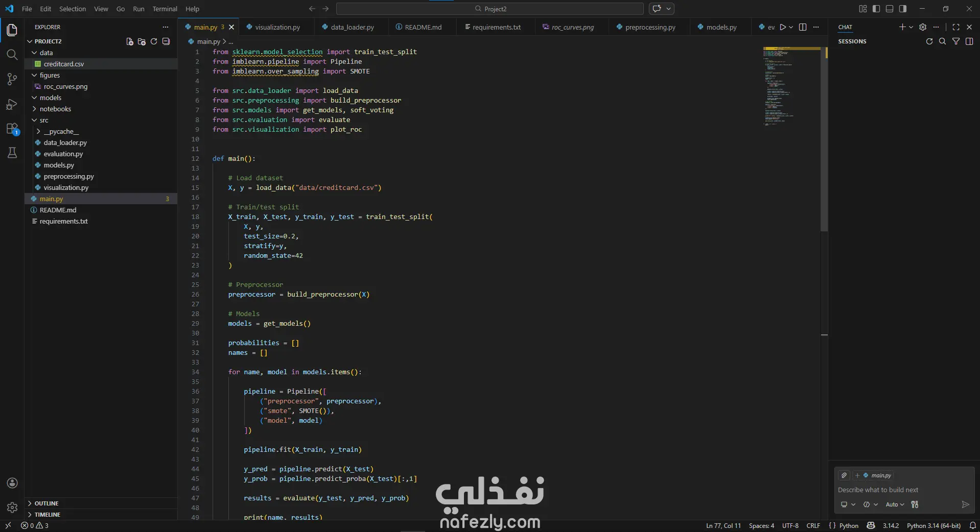This screenshot has height=532, width=980.
Task: Focus the chat input field
Action: click(903, 490)
